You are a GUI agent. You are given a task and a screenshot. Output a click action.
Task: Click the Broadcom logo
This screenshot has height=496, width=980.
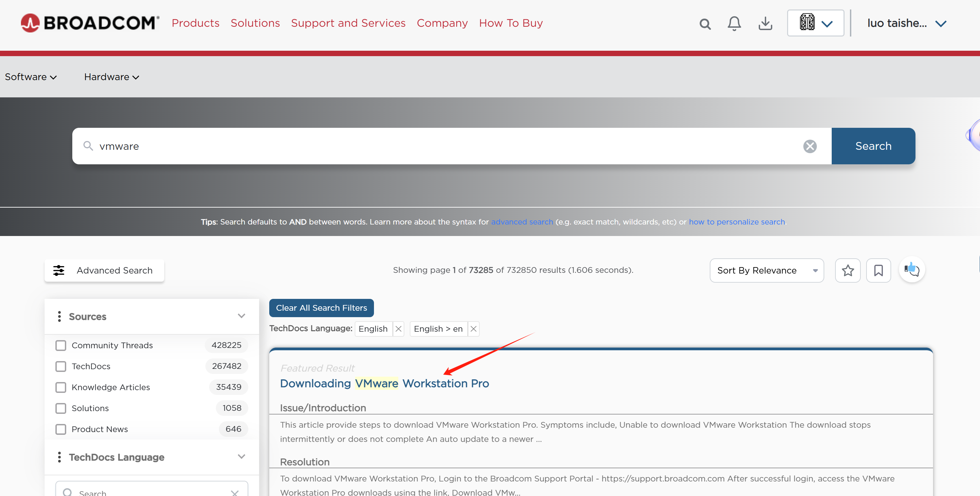pyautogui.click(x=89, y=22)
